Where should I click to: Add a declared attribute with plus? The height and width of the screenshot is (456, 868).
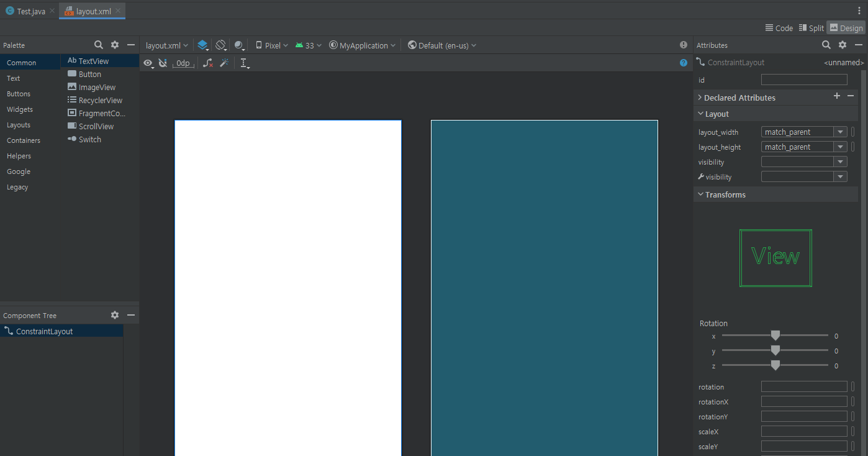[x=837, y=96]
